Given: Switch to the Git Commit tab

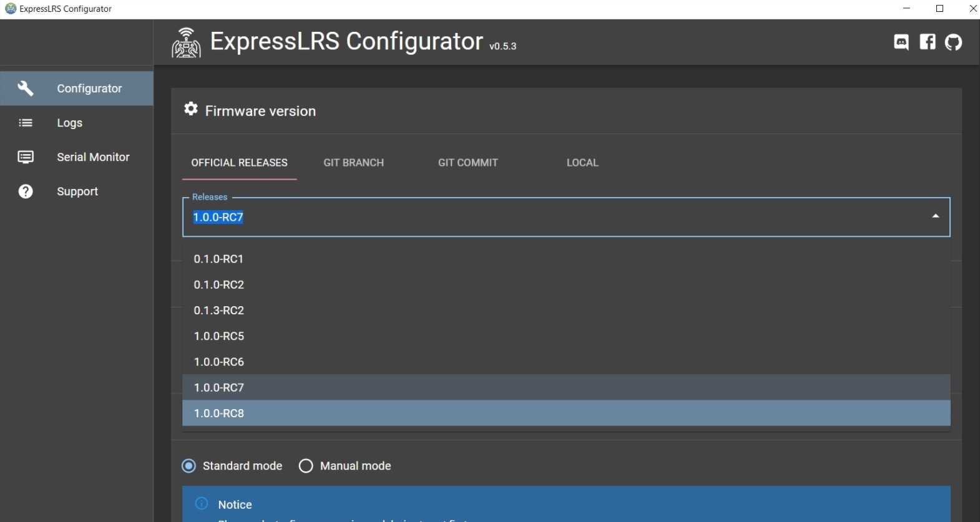Looking at the screenshot, I should coord(468,163).
